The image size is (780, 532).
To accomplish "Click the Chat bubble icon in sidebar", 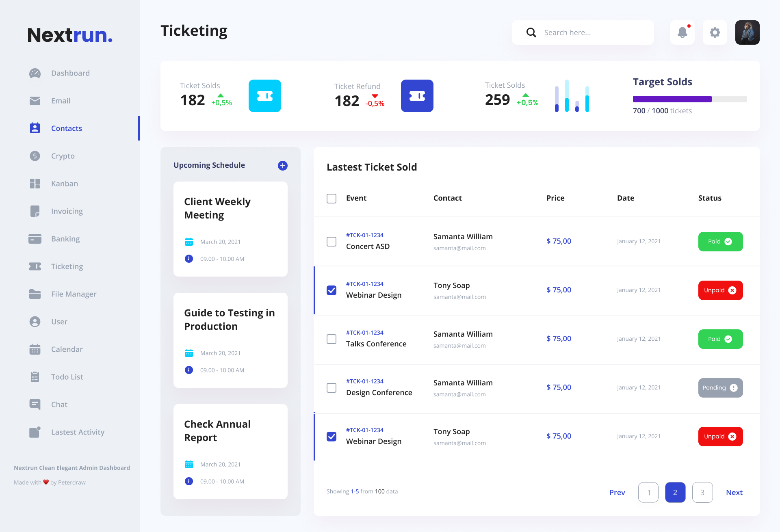I will 35,404.
